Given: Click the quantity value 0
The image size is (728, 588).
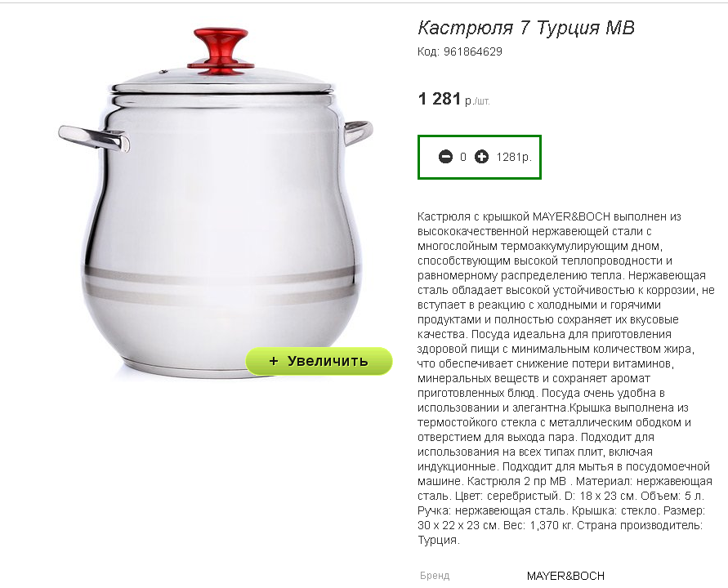Looking at the screenshot, I should coord(463,158).
